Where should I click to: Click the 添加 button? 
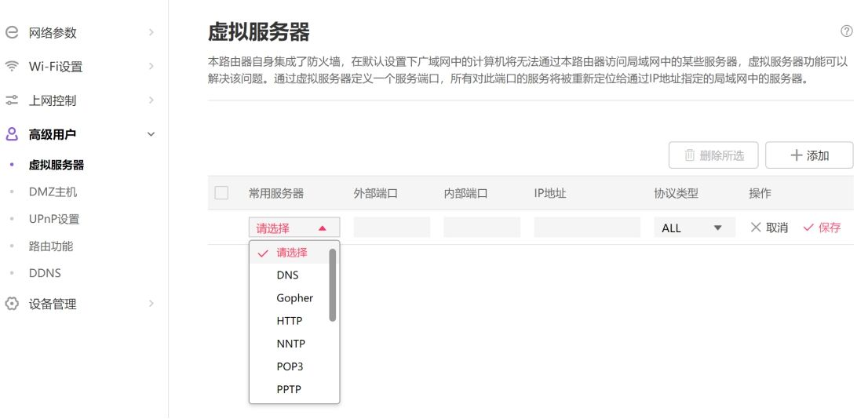point(809,155)
